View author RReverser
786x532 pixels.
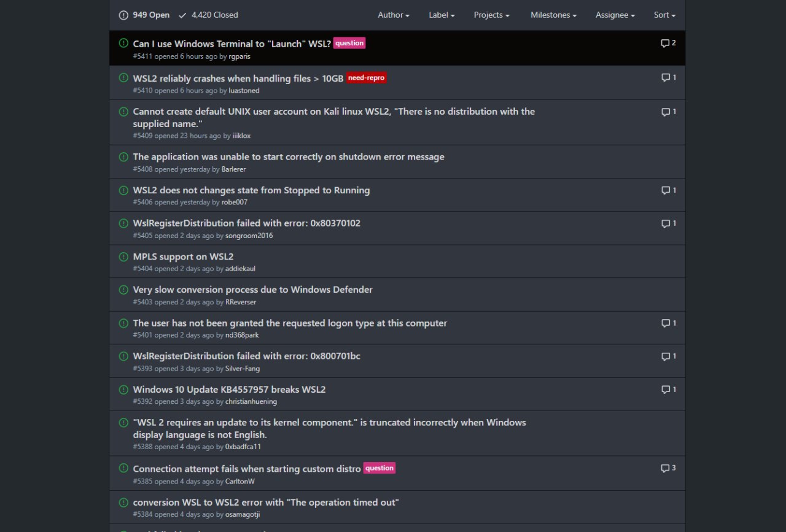(241, 302)
